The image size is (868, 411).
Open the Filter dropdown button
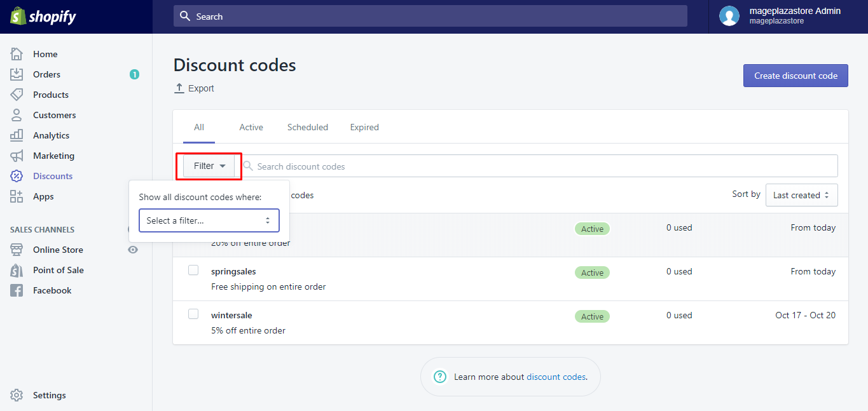[209, 166]
